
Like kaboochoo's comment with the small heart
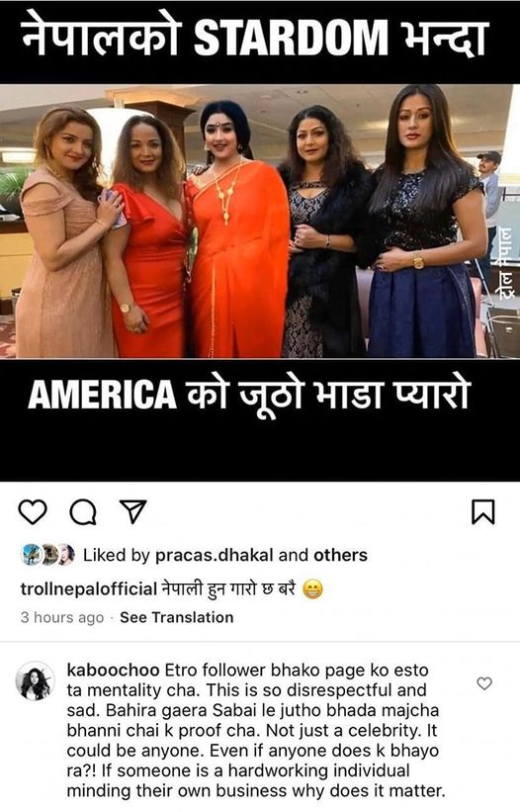tap(484, 683)
